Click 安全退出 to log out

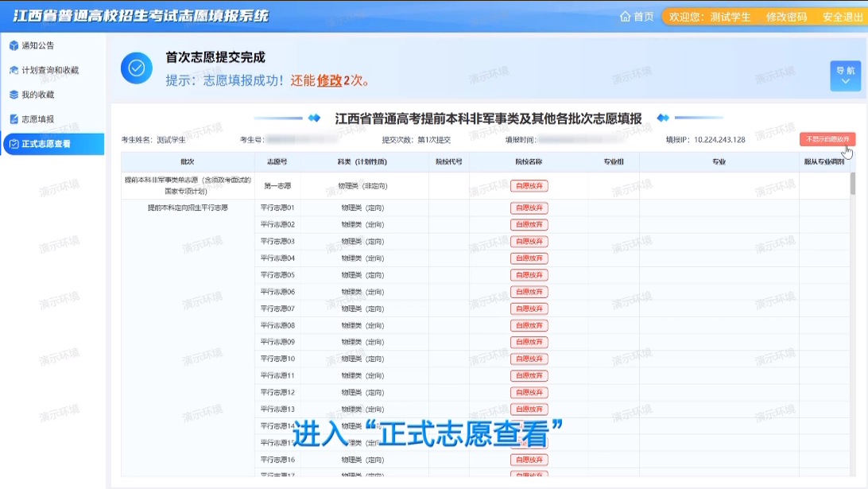coord(843,17)
